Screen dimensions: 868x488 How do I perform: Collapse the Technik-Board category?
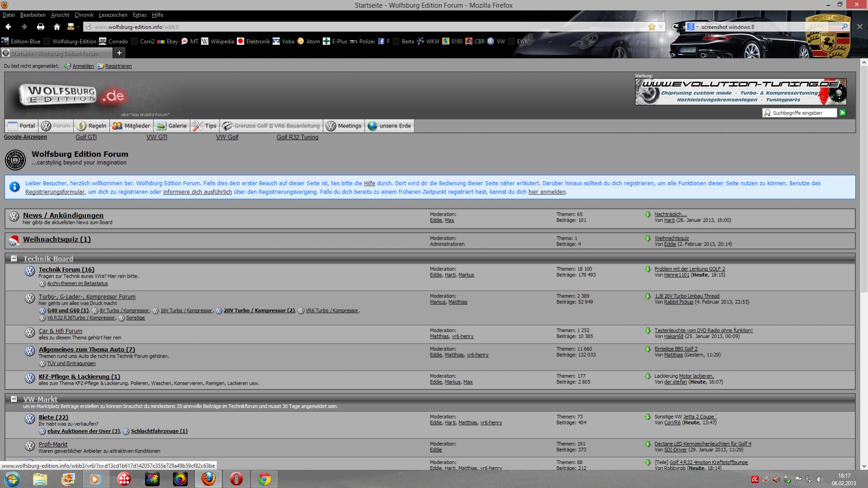[14, 259]
